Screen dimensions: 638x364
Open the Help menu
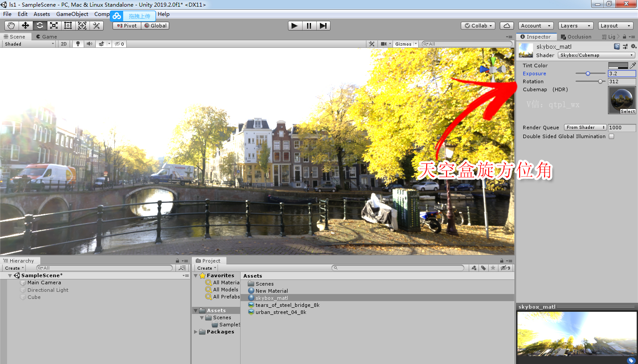[163, 14]
